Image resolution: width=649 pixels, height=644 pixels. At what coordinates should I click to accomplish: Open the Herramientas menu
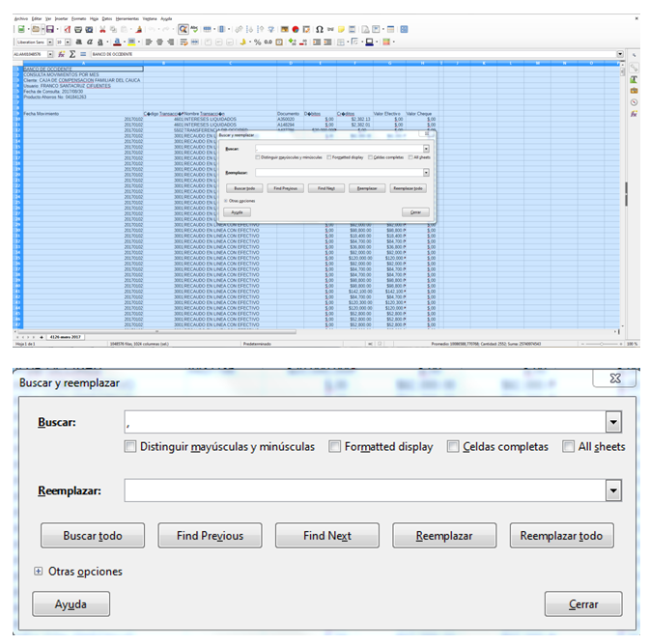127,18
